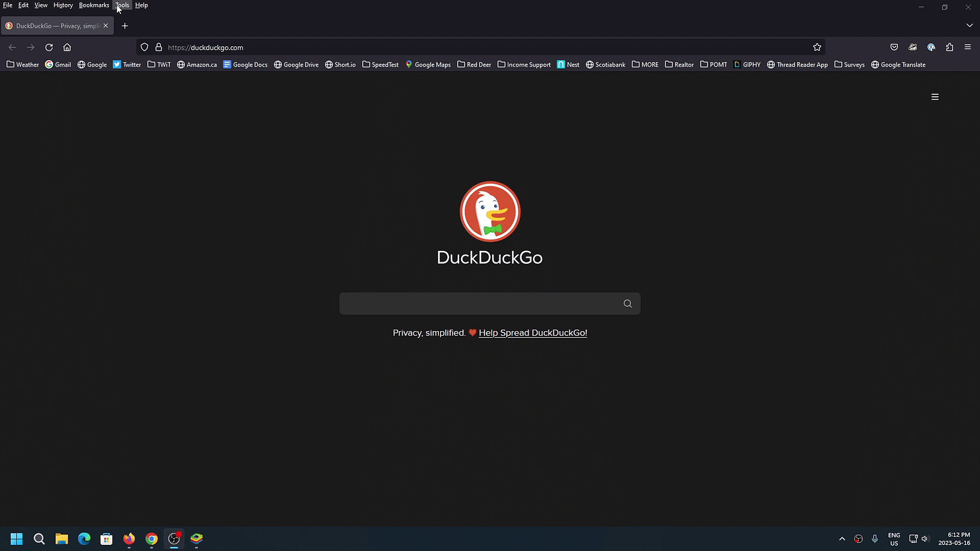
Task: Open the Google Drive bookmark
Action: [296, 65]
